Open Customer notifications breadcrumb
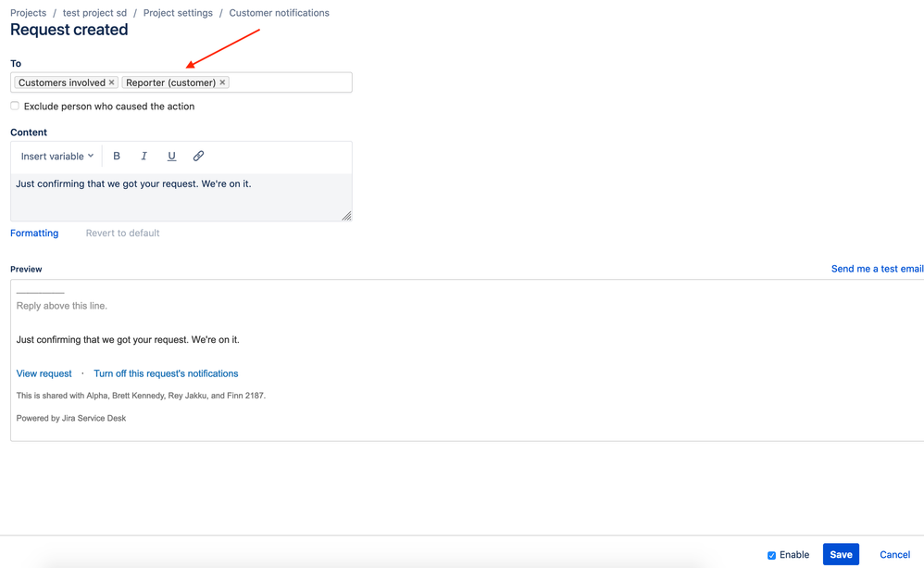This screenshot has height=568, width=924. coord(280,13)
